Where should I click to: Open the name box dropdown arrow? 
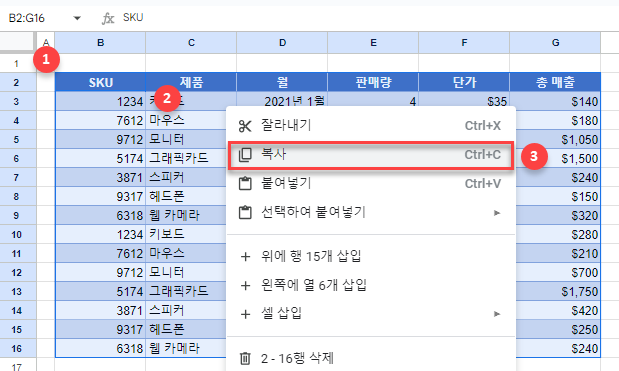(x=77, y=18)
